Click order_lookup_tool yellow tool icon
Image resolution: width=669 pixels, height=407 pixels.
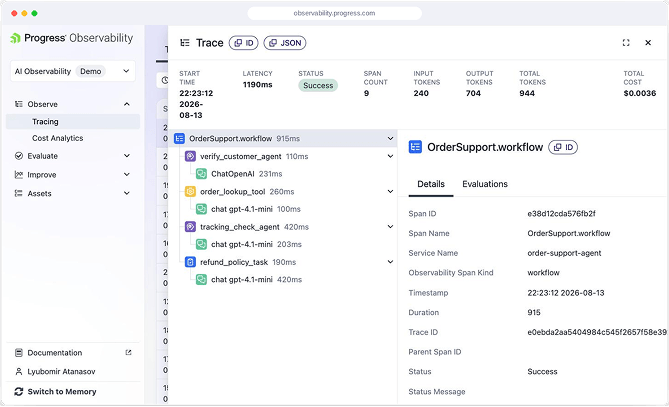point(190,192)
